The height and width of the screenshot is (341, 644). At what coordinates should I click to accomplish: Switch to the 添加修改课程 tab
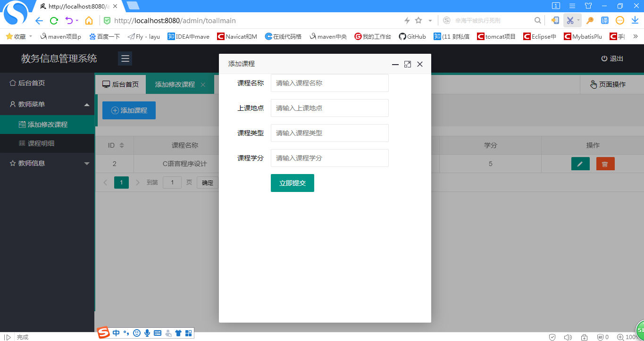click(x=175, y=84)
